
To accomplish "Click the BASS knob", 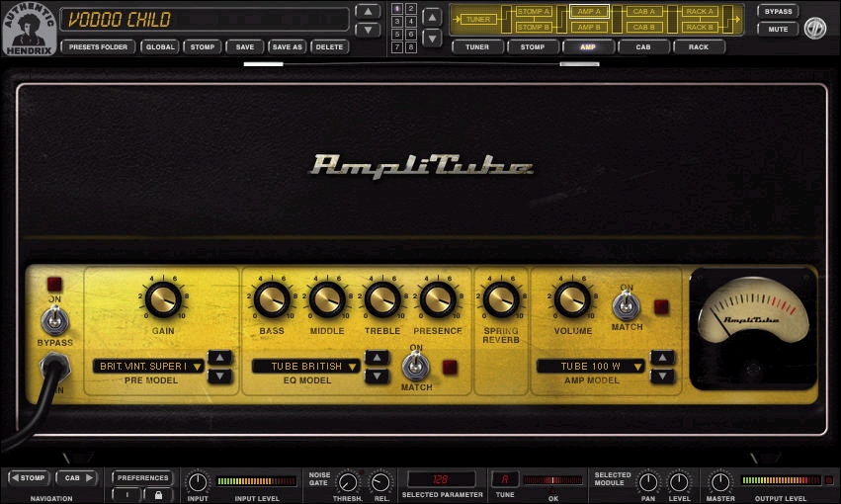I will point(272,299).
